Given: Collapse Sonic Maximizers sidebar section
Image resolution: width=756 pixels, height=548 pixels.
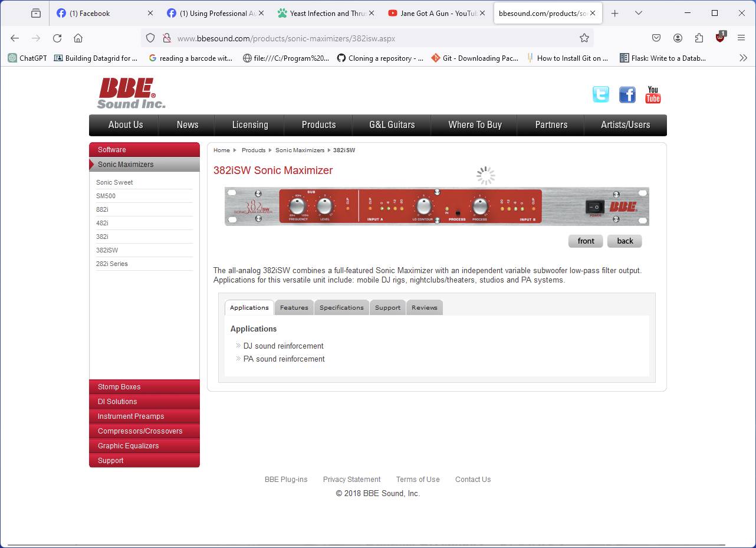Looking at the screenshot, I should point(144,165).
